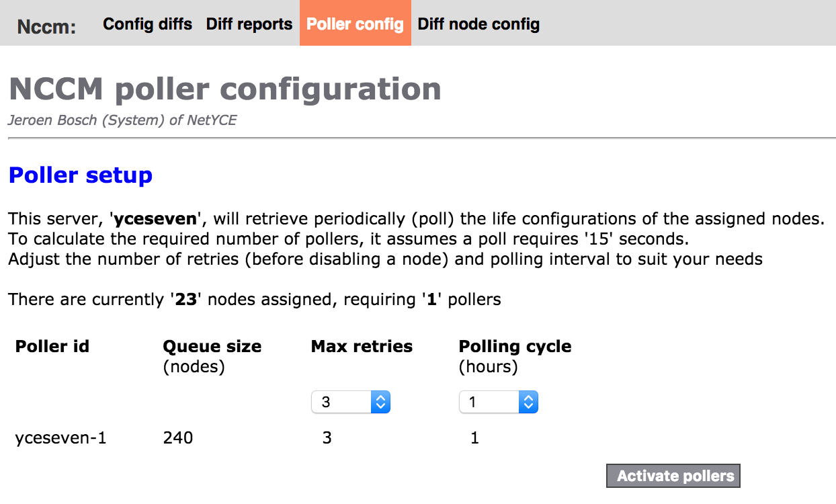Open the Max retries dropdown
Viewport: 836px width, 504px height.
tap(350, 402)
